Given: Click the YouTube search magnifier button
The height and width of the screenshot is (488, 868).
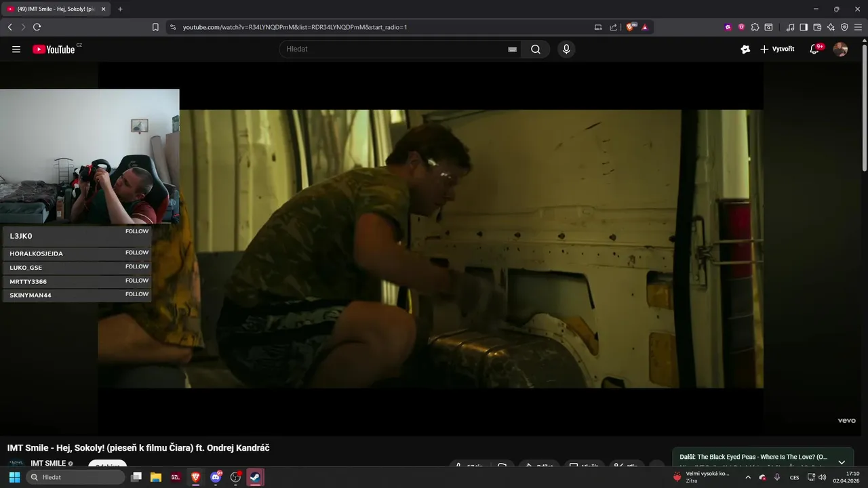Looking at the screenshot, I should [x=536, y=49].
